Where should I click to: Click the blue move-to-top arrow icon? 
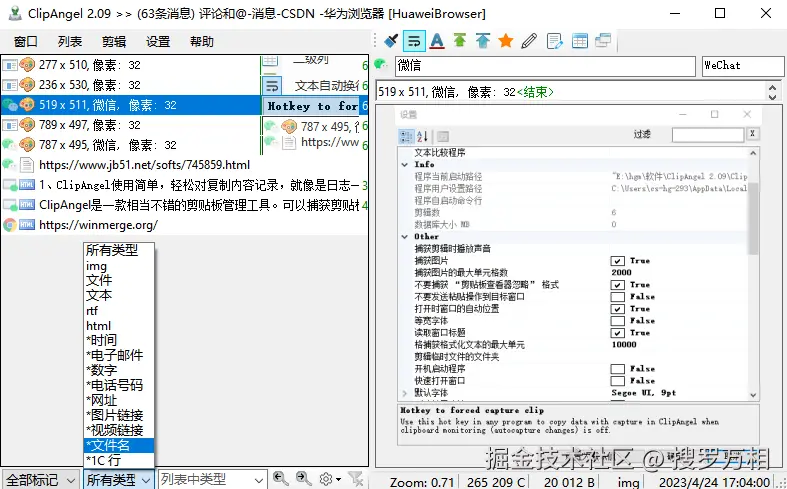(x=483, y=41)
